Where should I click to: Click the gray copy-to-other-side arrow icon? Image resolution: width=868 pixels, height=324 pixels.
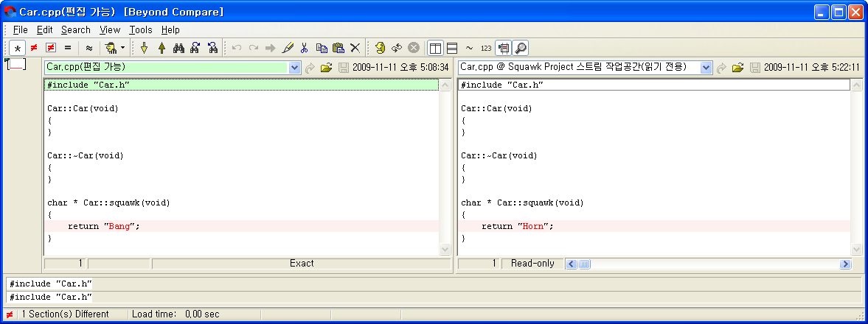[x=270, y=48]
